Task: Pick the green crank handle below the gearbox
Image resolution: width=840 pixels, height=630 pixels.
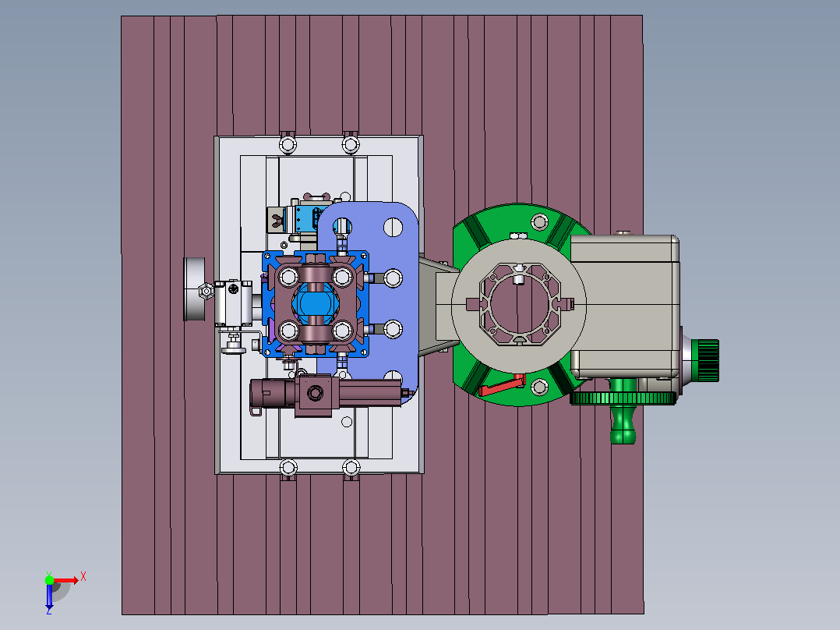Action: [x=623, y=417]
